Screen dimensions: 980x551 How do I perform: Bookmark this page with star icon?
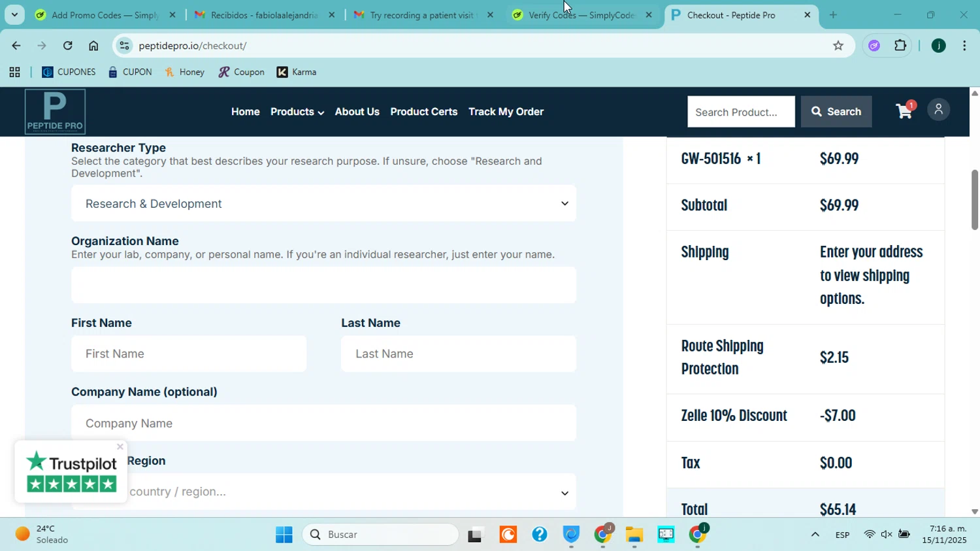click(838, 46)
